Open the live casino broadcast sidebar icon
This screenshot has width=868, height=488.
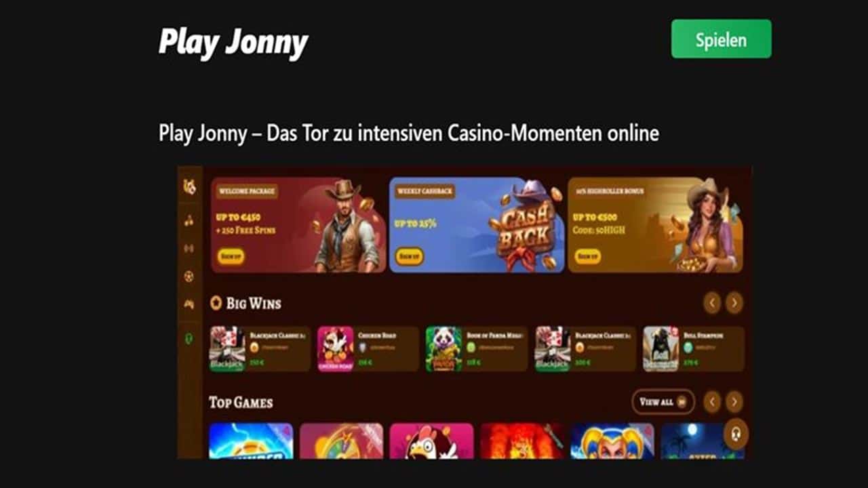[x=189, y=248]
